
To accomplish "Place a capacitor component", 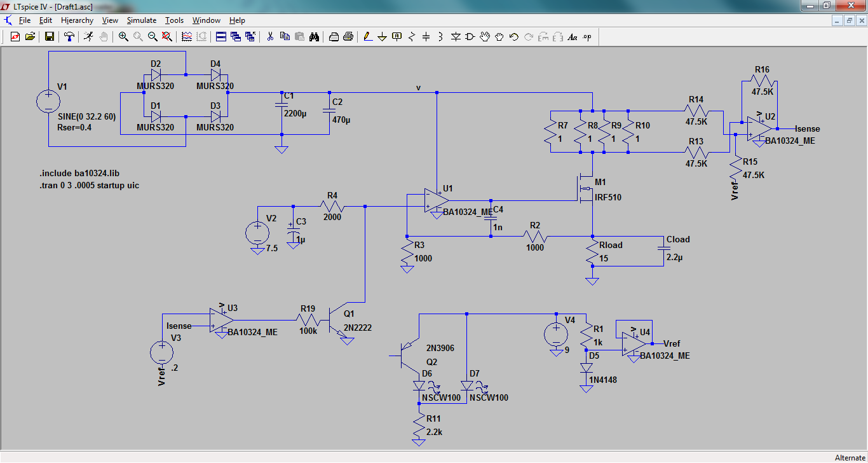I will click(426, 37).
